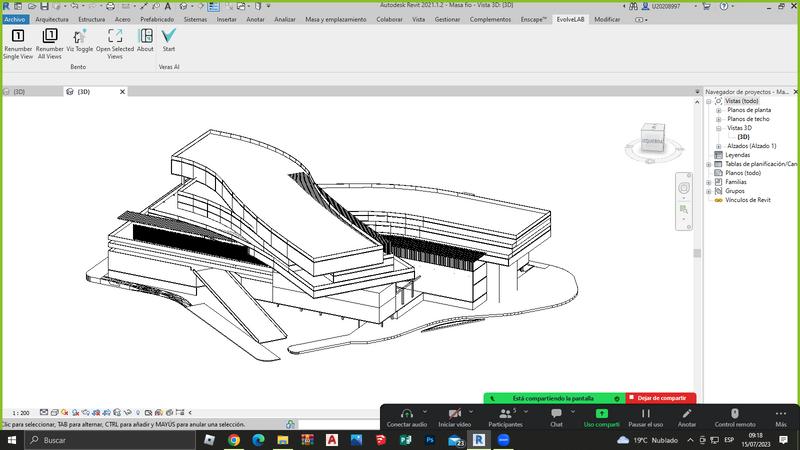Screen dimensions: 800x450
Task: Open the Arquitectura ribbon tab
Action: pos(52,19)
